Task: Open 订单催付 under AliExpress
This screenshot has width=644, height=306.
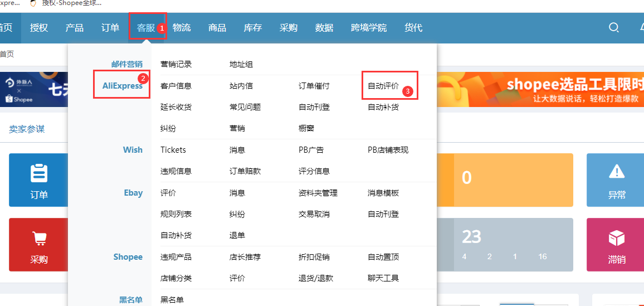Action: click(x=314, y=86)
